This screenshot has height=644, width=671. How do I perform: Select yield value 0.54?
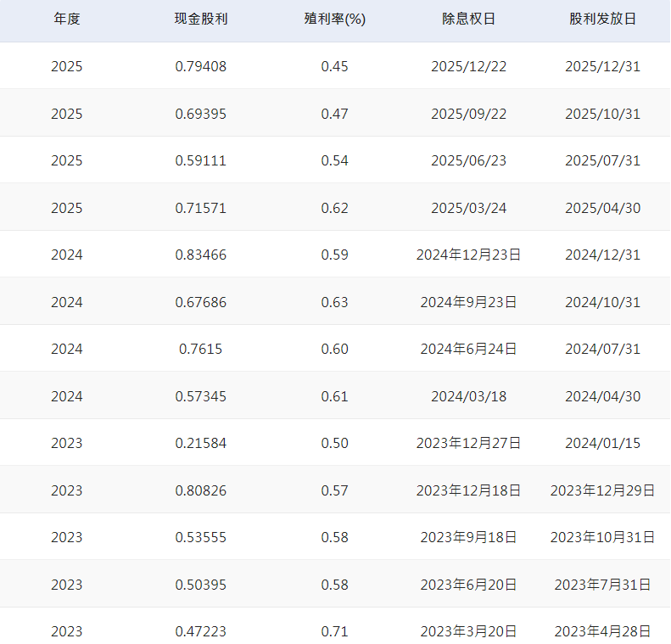334,160
